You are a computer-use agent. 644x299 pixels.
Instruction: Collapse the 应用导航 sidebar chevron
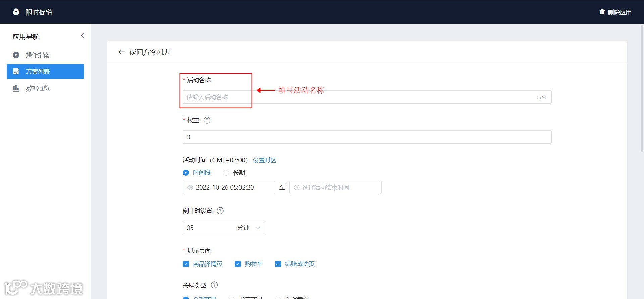coord(83,36)
